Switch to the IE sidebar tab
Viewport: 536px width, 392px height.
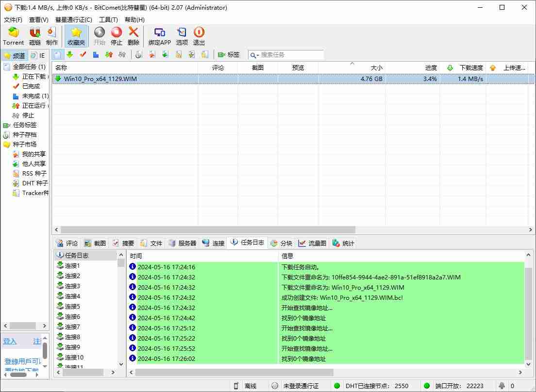pyautogui.click(x=38, y=55)
